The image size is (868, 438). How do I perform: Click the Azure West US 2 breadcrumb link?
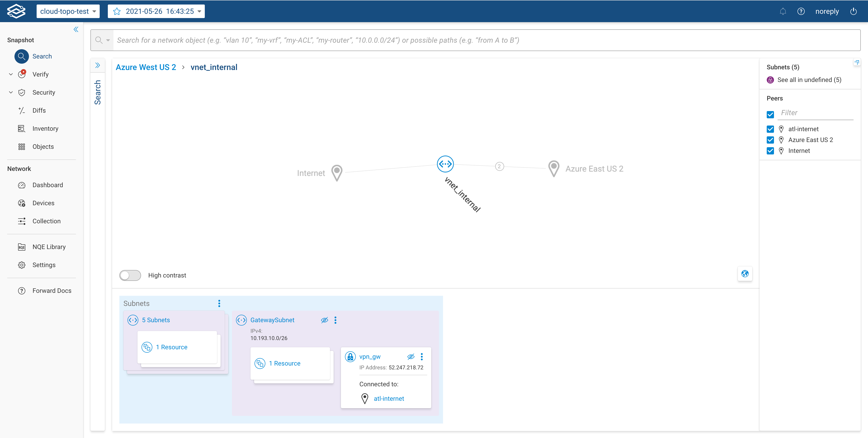pos(146,67)
